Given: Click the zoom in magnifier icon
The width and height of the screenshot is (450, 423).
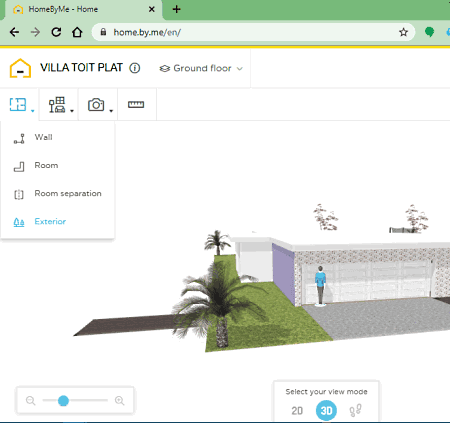Looking at the screenshot, I should 120,400.
